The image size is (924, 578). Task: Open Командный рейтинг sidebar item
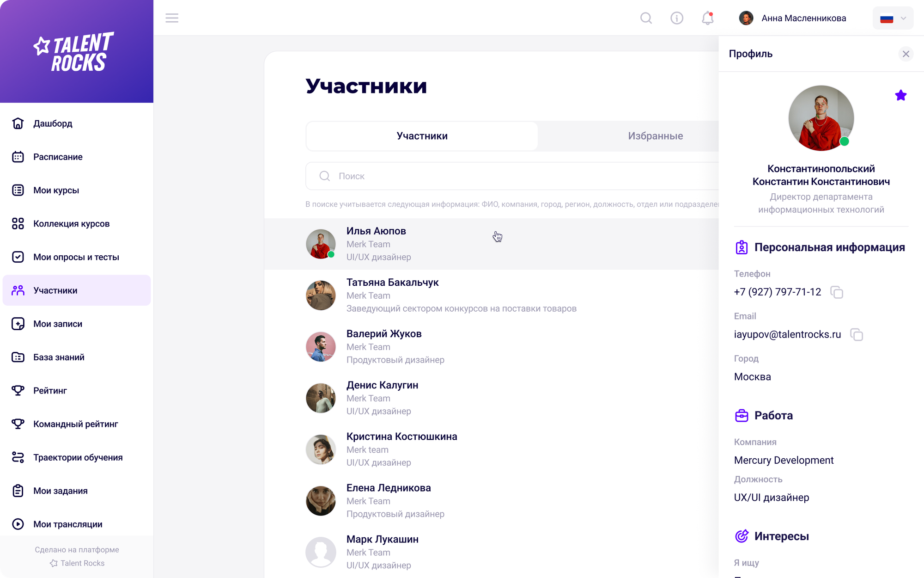tap(75, 424)
